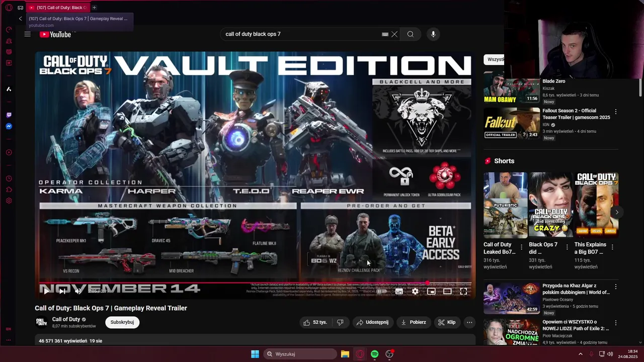Open the tab islands workspace icon

point(20,8)
